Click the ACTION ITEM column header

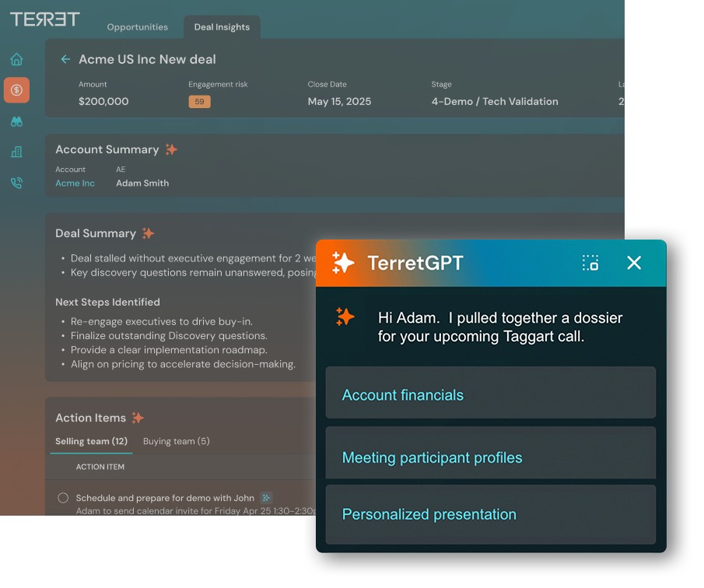(x=100, y=467)
